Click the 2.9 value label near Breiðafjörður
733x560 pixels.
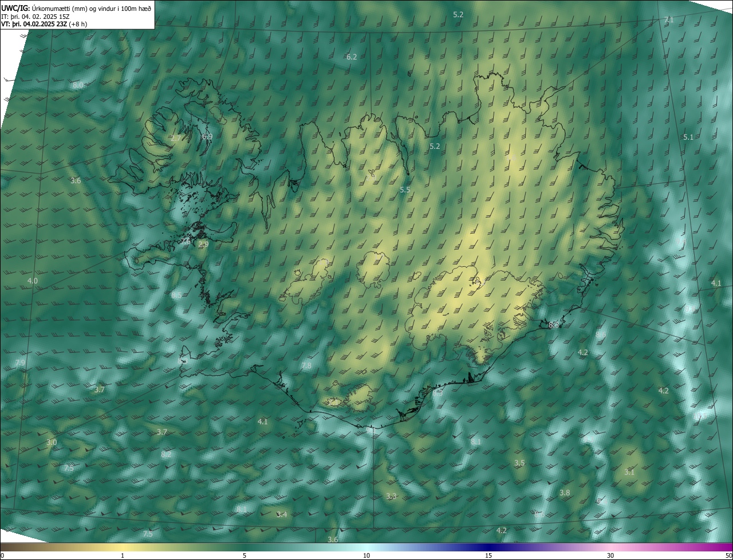pos(203,244)
